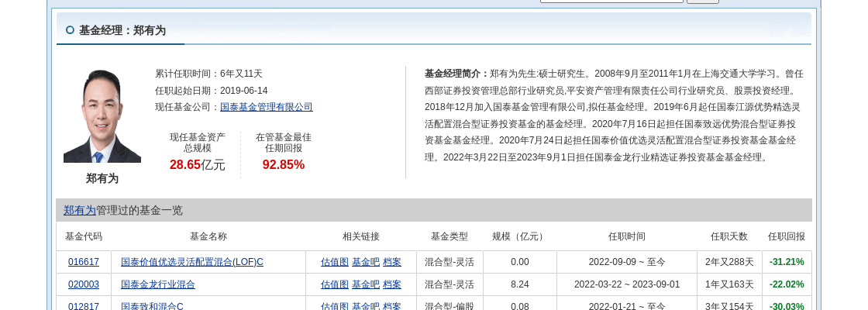This screenshot has width=868, height=310.
Task: Click the 2022-01-21 ~ 至今 date range
Action: [627, 306]
